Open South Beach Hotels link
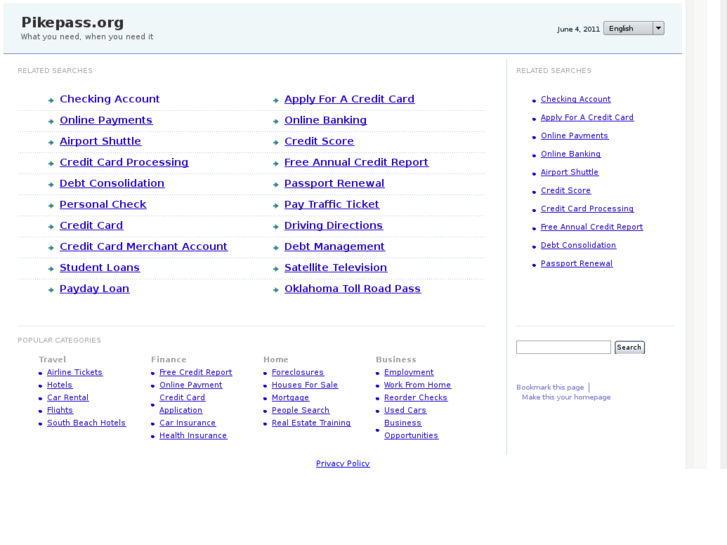Viewport: 727px width, 545px height. 86,423
